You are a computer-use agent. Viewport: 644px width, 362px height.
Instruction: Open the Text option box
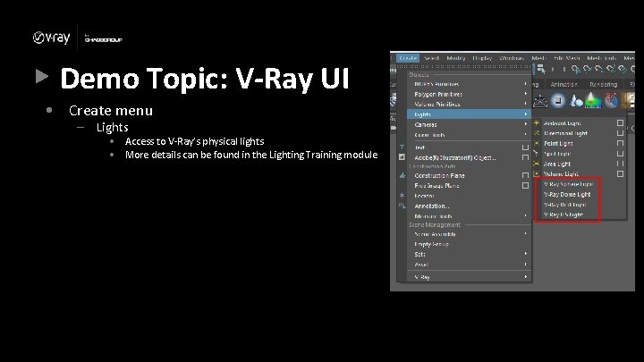(x=525, y=147)
